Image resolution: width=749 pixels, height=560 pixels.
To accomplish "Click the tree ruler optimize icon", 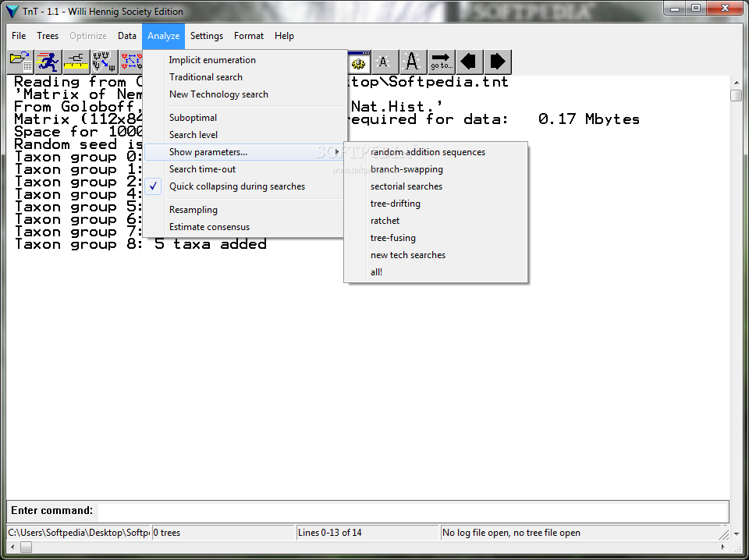I will click(x=76, y=62).
